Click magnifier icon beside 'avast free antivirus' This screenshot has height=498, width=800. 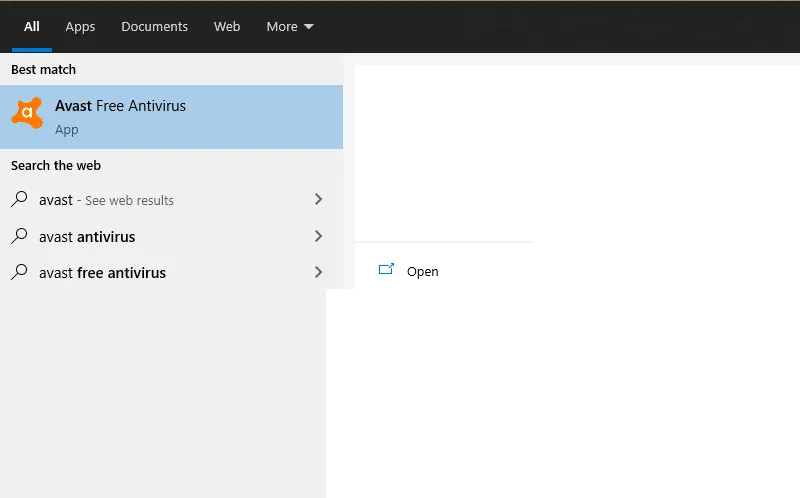(x=19, y=271)
